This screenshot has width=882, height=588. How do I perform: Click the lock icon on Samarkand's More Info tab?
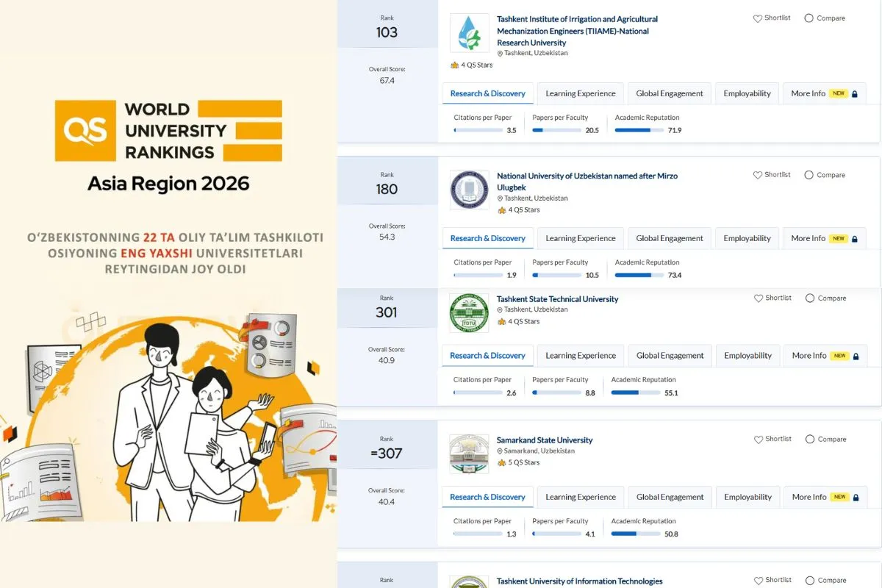coord(856,498)
